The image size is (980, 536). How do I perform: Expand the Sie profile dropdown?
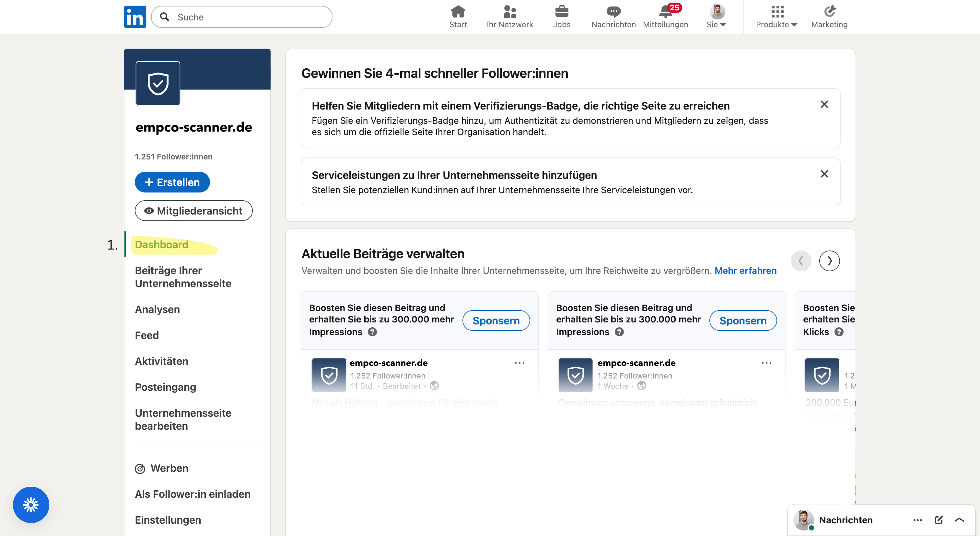click(x=717, y=17)
